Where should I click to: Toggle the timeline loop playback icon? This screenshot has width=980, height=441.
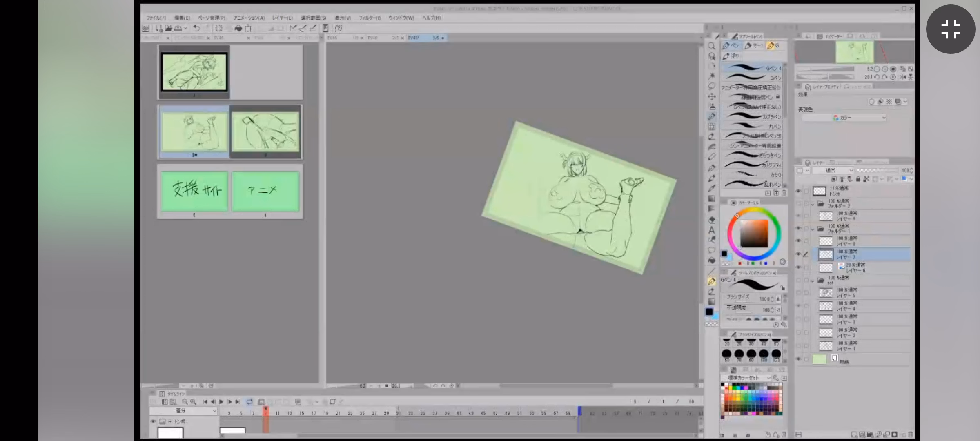coord(249,402)
